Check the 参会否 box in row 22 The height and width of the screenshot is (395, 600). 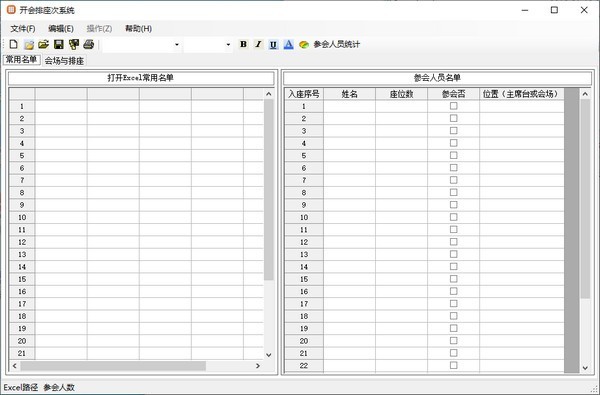pos(453,365)
